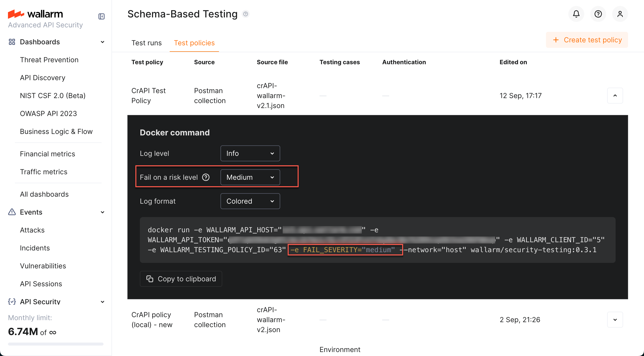Click the API Security shield icon

click(x=11, y=302)
